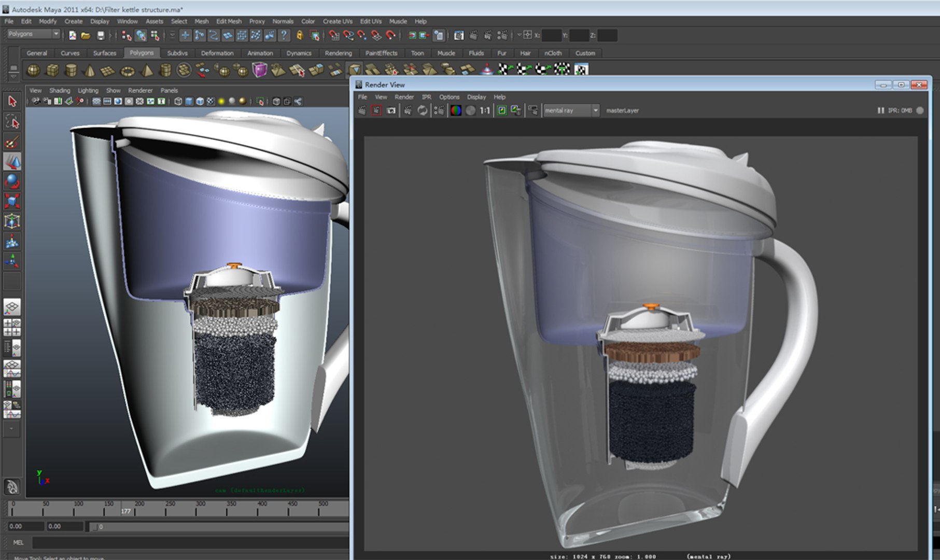
Task: Click the MEL command line label
Action: pyautogui.click(x=18, y=542)
